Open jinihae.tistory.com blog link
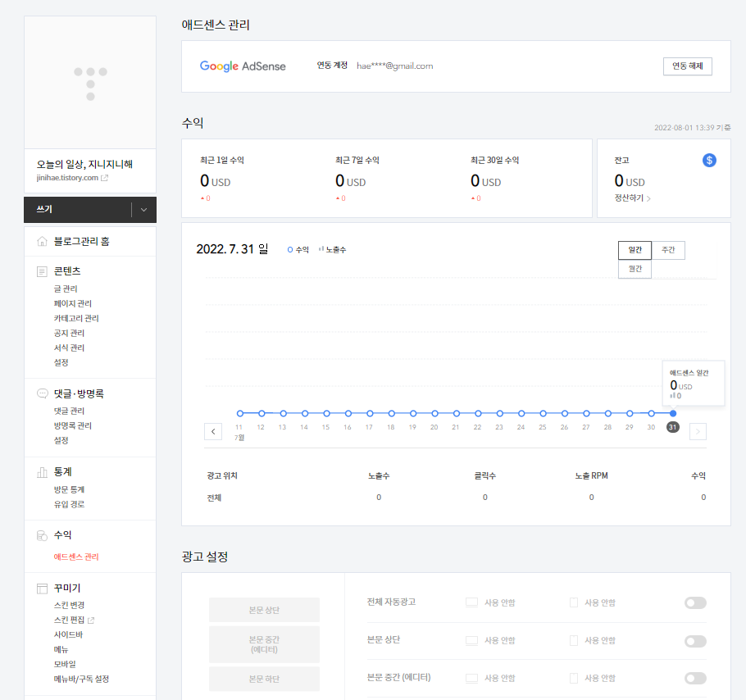Image resolution: width=746 pixels, height=700 pixels. click(x=67, y=178)
